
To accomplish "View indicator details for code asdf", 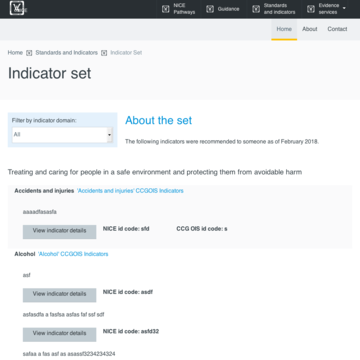I will coord(60,295).
